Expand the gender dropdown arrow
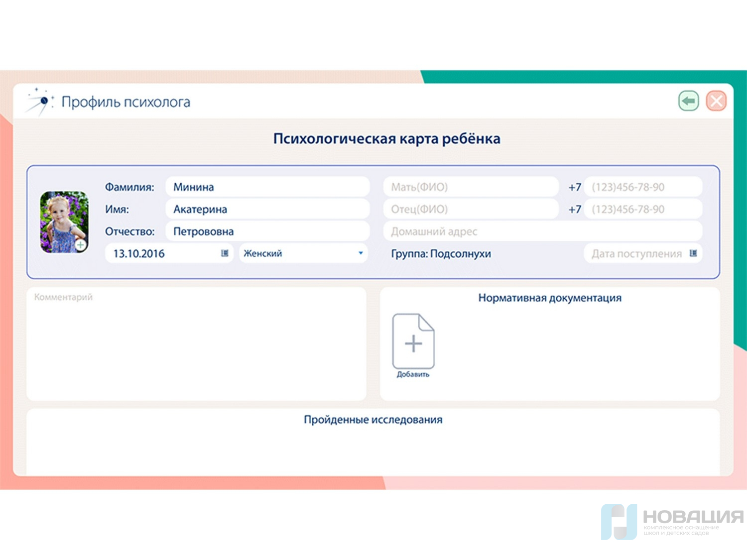The width and height of the screenshot is (747, 560). (x=361, y=253)
